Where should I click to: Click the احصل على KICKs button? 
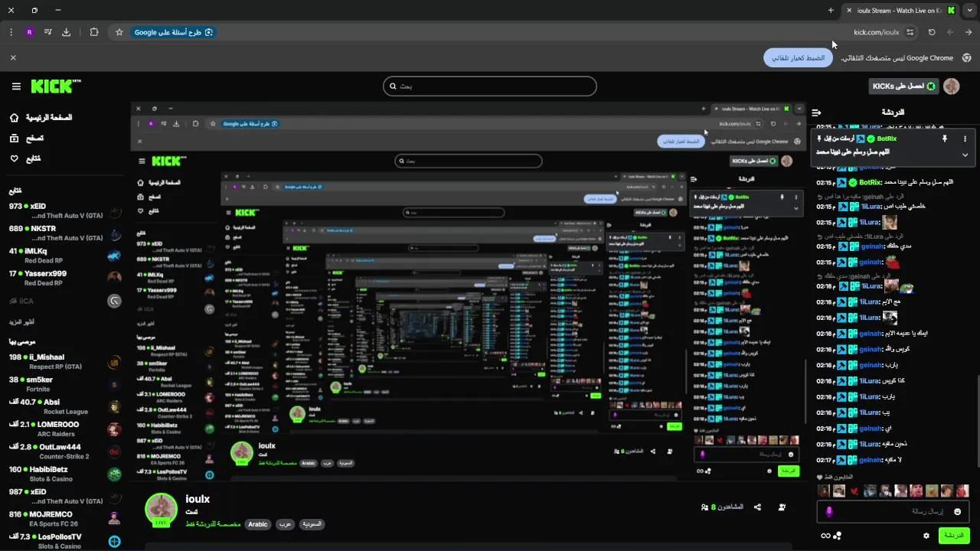(903, 86)
